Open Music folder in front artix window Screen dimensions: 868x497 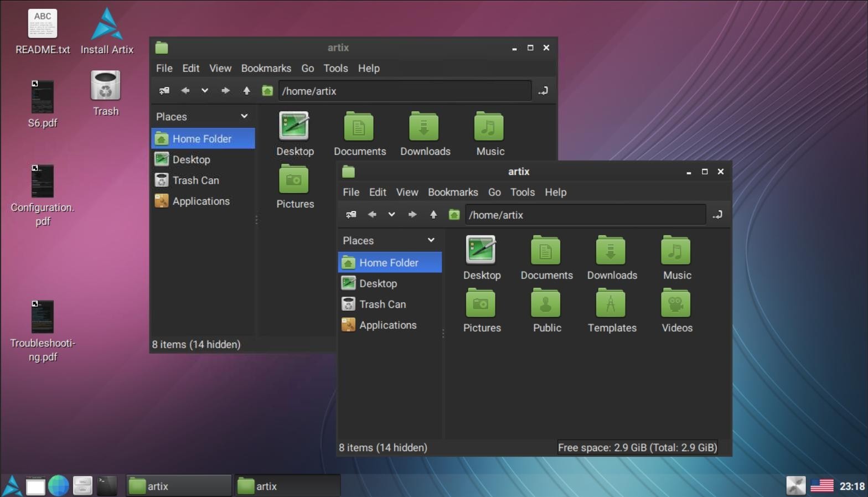(676, 258)
